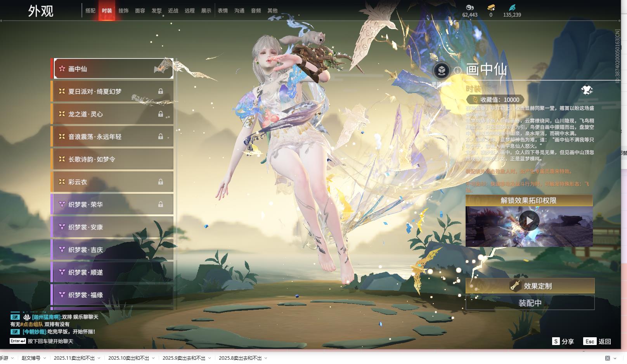Open dropdown arrow on 手游 sheet tab

12,358
